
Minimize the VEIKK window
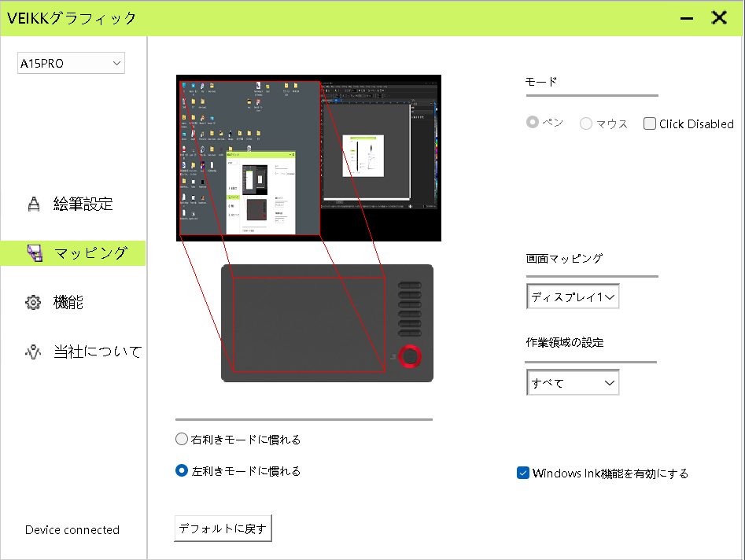pos(687,18)
